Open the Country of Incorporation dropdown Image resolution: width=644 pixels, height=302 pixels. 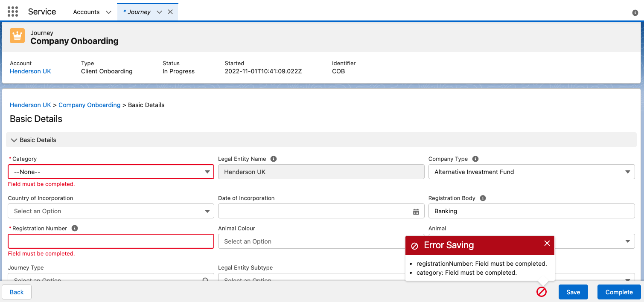(x=111, y=211)
